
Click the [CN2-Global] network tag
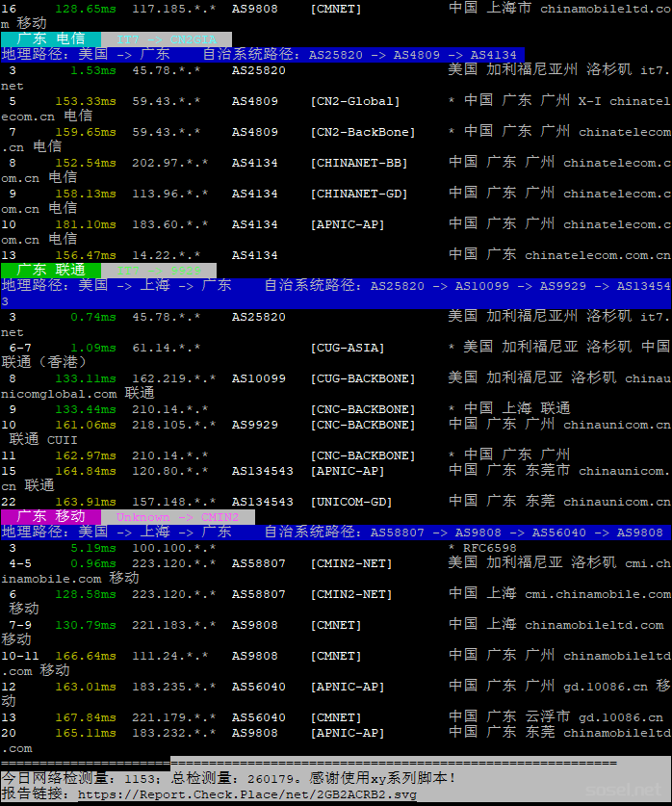coord(354,101)
